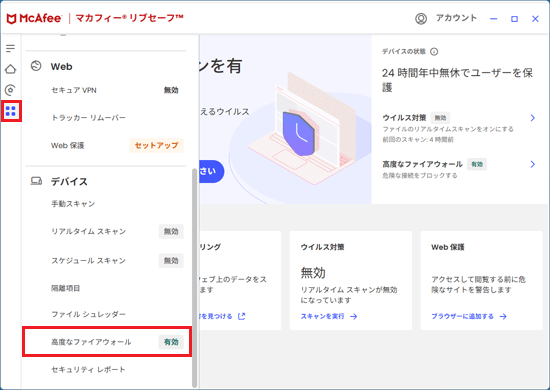Click the Web section header
The width and height of the screenshot is (550, 390).
(61, 66)
